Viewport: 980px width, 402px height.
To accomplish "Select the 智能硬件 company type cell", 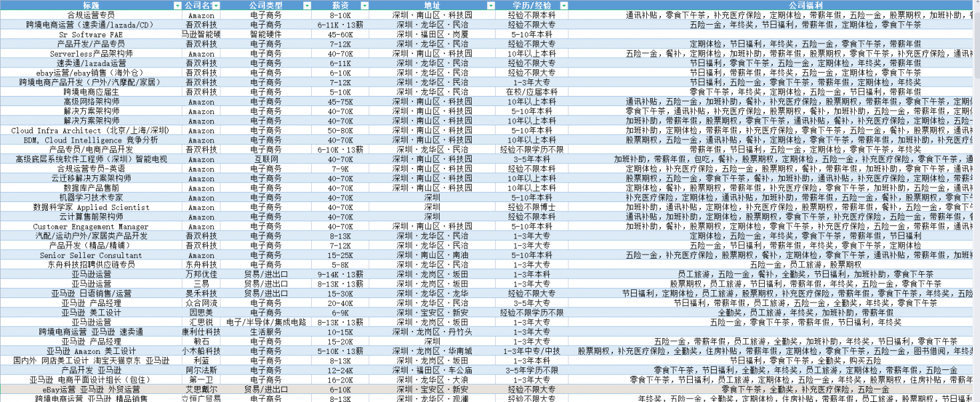I will (266, 34).
